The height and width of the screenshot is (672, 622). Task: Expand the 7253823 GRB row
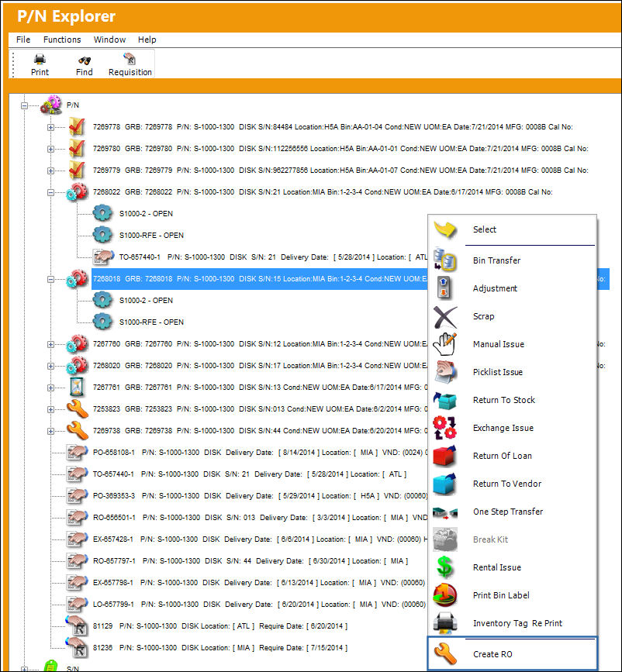pos(50,410)
